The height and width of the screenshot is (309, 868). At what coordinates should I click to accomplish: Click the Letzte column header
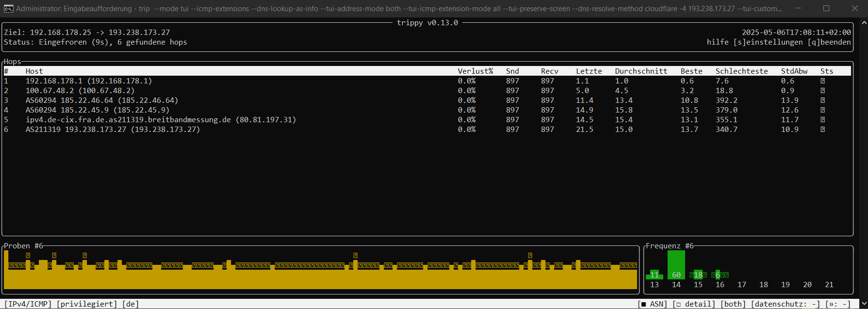click(589, 71)
